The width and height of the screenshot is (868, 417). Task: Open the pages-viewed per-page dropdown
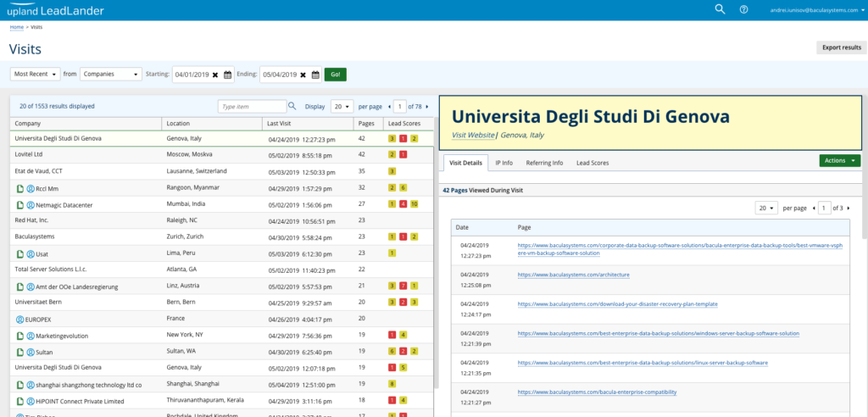(x=766, y=208)
